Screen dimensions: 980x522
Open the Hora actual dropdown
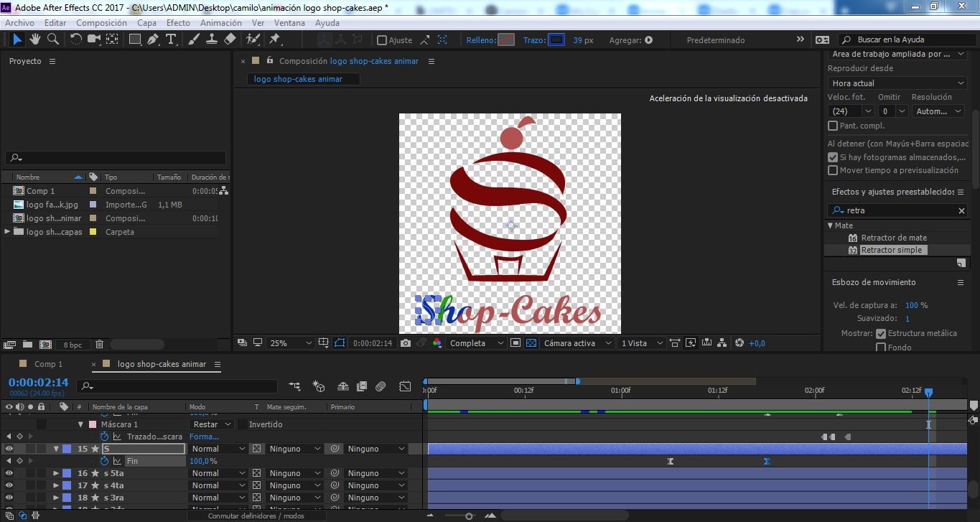click(x=898, y=83)
